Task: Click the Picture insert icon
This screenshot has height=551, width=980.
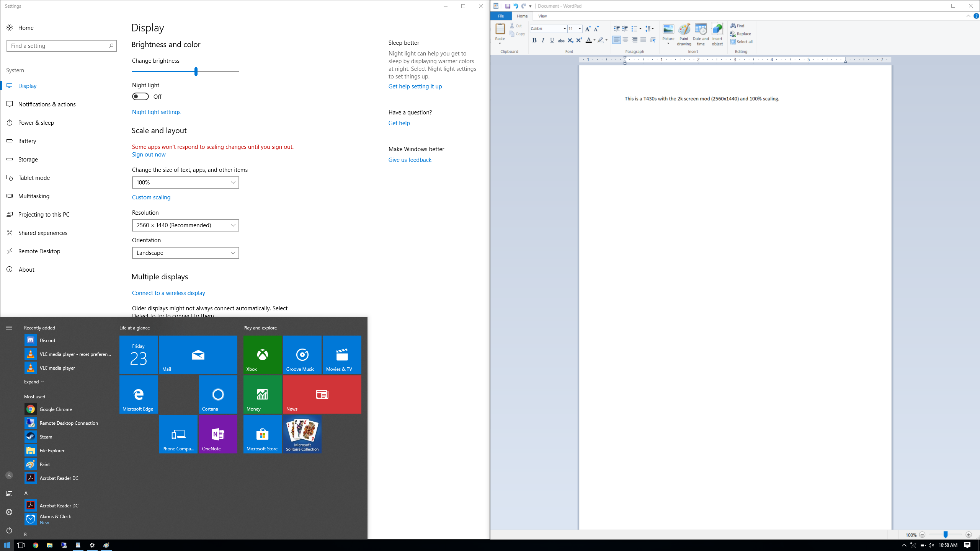Action: 668,32
